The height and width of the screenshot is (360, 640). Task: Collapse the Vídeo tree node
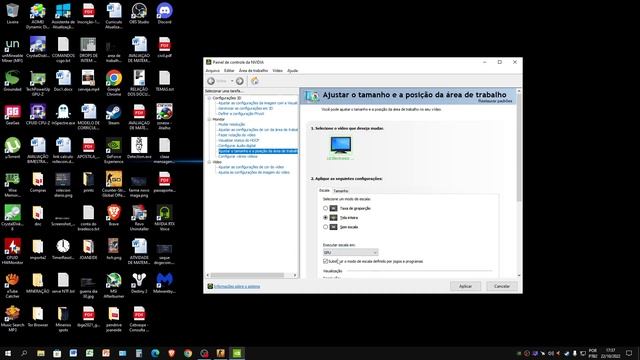tap(209, 162)
